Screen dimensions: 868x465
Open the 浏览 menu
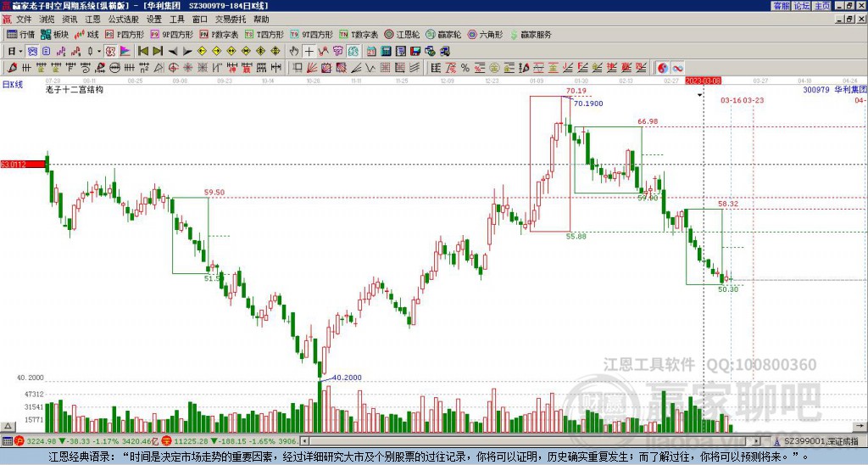tap(47, 20)
